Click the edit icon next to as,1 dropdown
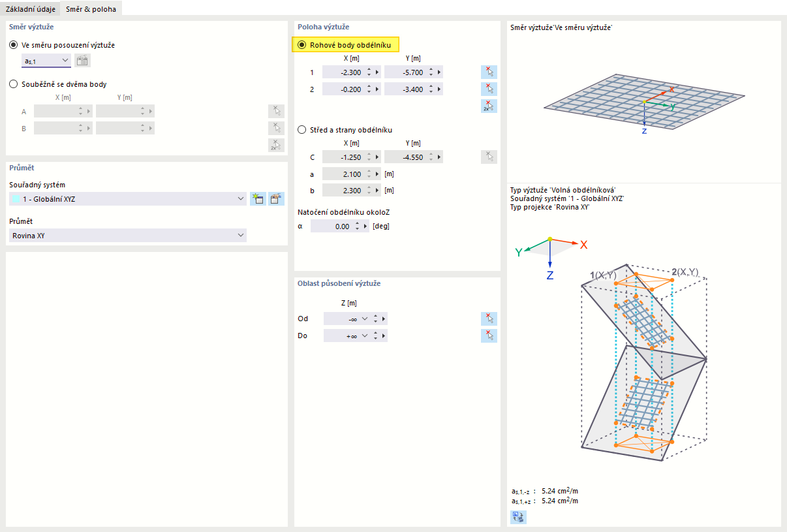Image resolution: width=787 pixels, height=532 pixels. tap(82, 61)
